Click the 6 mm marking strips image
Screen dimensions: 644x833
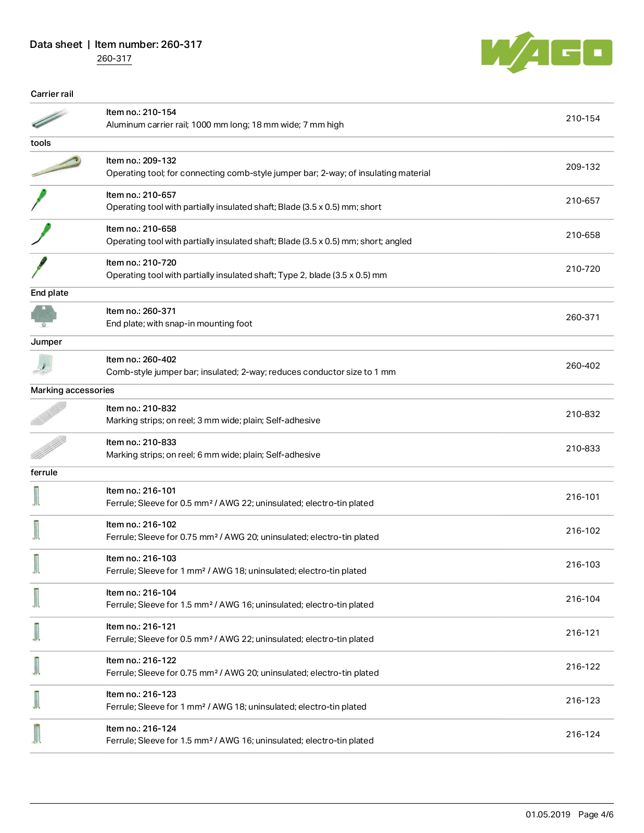point(48,448)
